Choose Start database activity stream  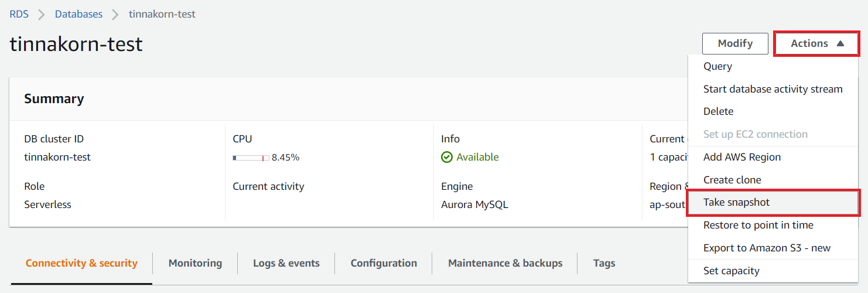tap(773, 89)
